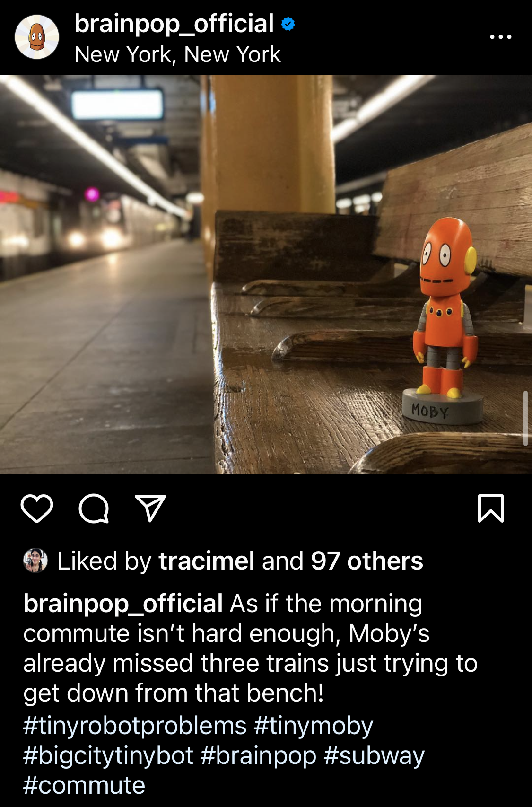The height and width of the screenshot is (807, 532).
Task: Share the post via the paper plane icon
Action: click(x=150, y=509)
